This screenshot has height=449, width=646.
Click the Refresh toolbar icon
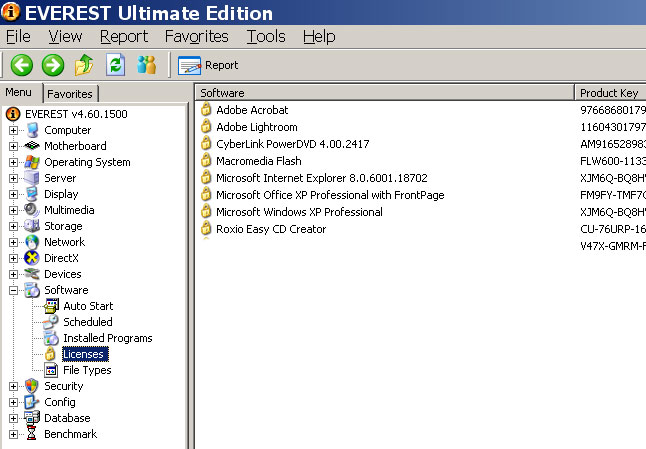tap(115, 65)
